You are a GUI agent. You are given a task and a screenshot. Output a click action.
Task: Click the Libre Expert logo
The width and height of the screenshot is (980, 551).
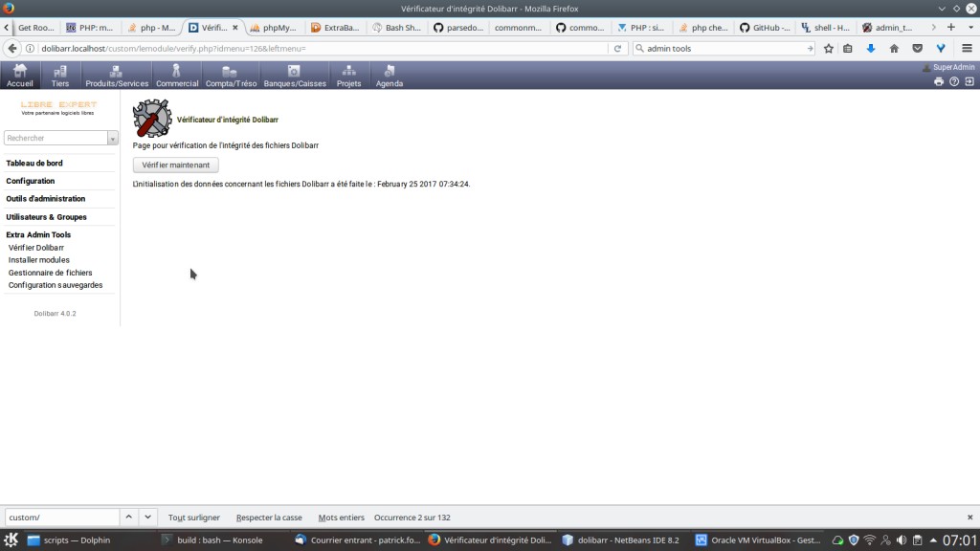58,107
